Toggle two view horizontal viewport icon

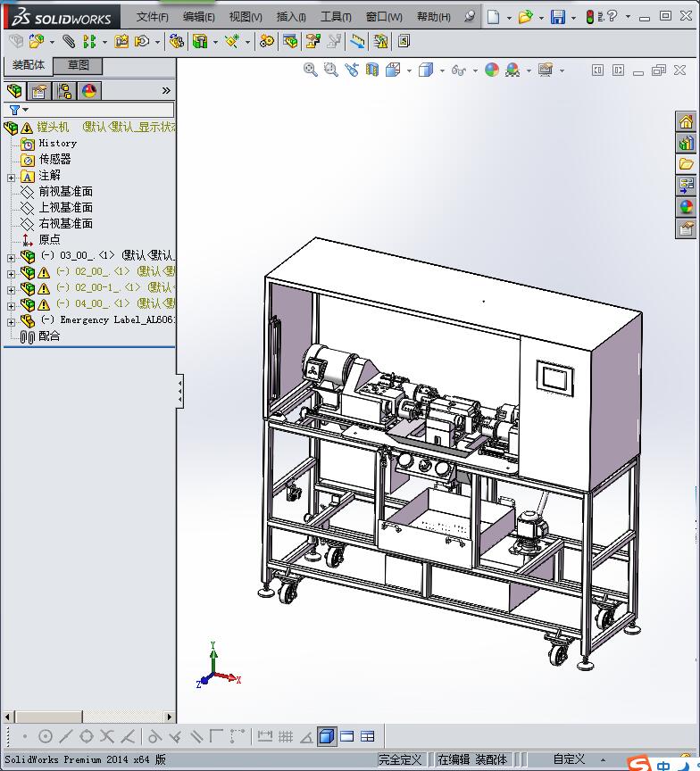coord(346,736)
